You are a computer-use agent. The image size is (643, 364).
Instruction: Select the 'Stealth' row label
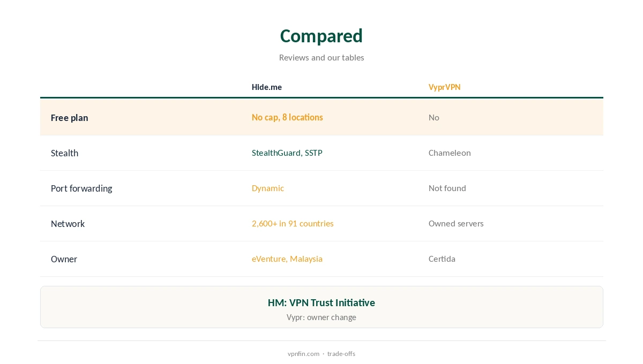64,153
